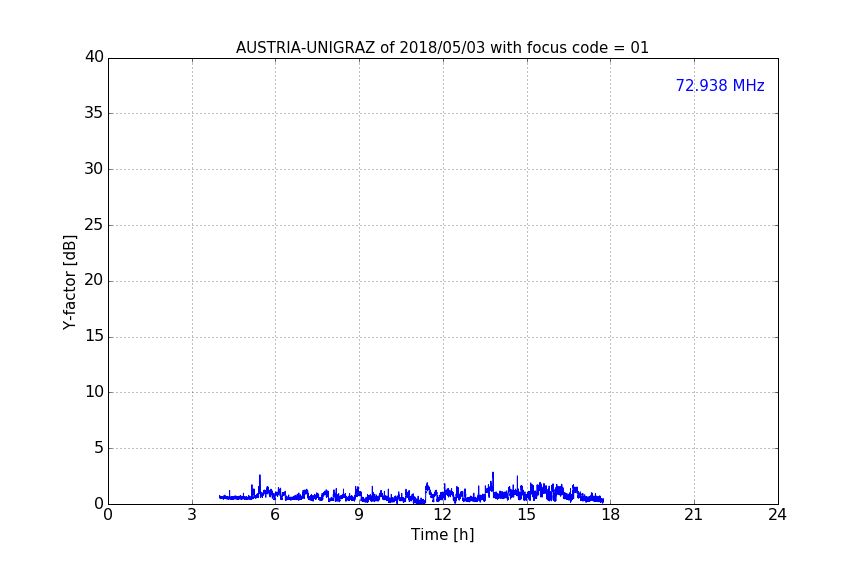Click y-axis tick label '15'
864x576 pixels.
click(x=94, y=336)
